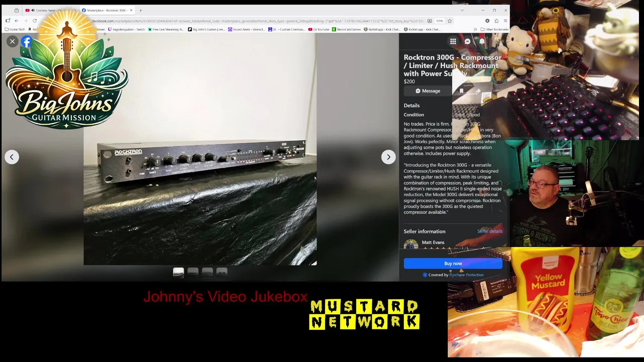
Task: Share the listing with the arrow icon
Action: coord(478,91)
